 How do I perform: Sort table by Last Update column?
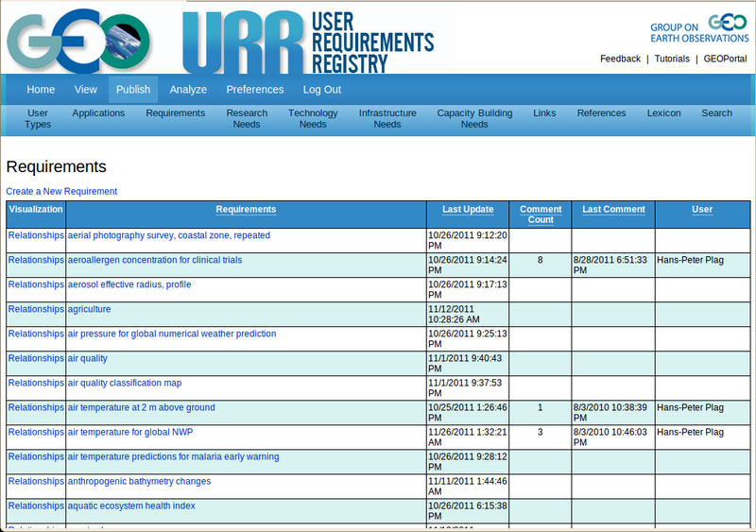[468, 210]
